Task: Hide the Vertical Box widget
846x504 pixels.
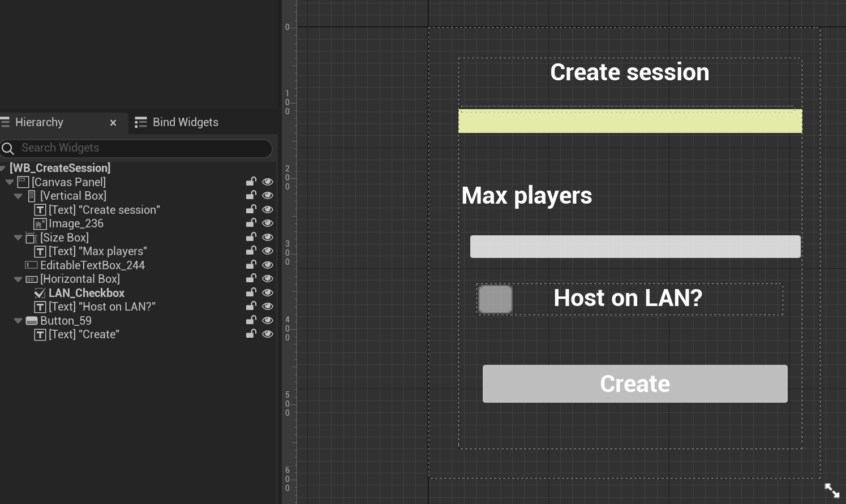Action: click(x=268, y=196)
